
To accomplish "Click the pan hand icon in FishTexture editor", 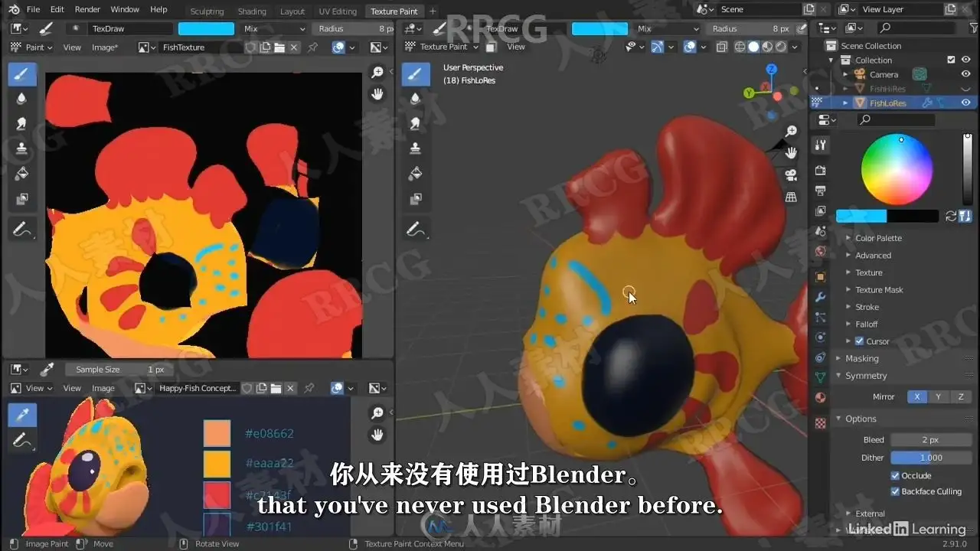I will click(377, 94).
